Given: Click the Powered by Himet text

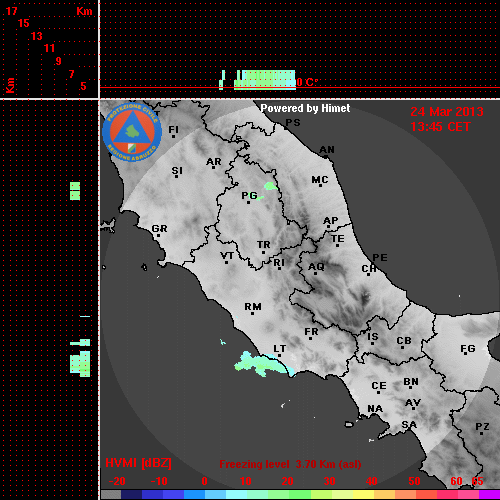Looking at the screenshot, I should point(305,108).
